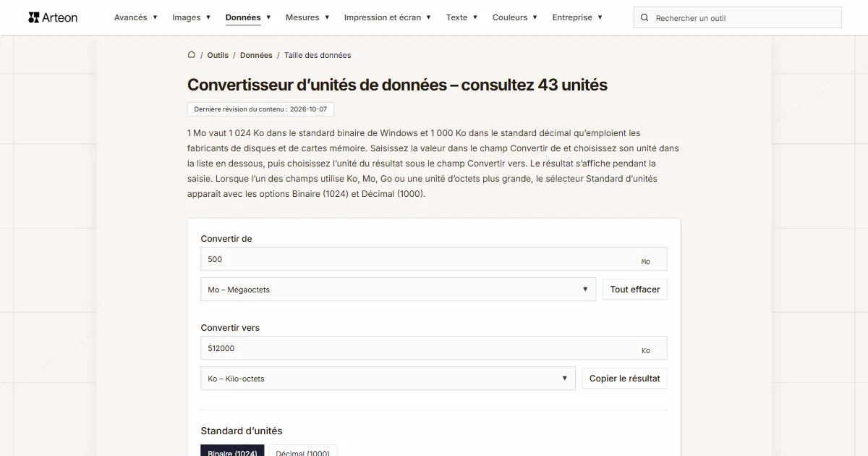
Task: Click the Taille des données breadcrumb text
Action: (x=318, y=55)
